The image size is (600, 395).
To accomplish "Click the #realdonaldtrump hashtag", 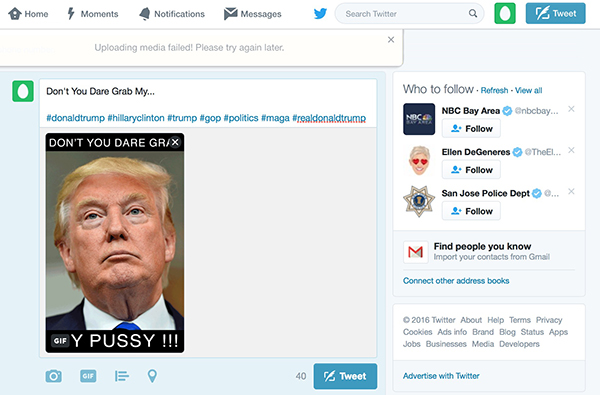I will [x=329, y=118].
